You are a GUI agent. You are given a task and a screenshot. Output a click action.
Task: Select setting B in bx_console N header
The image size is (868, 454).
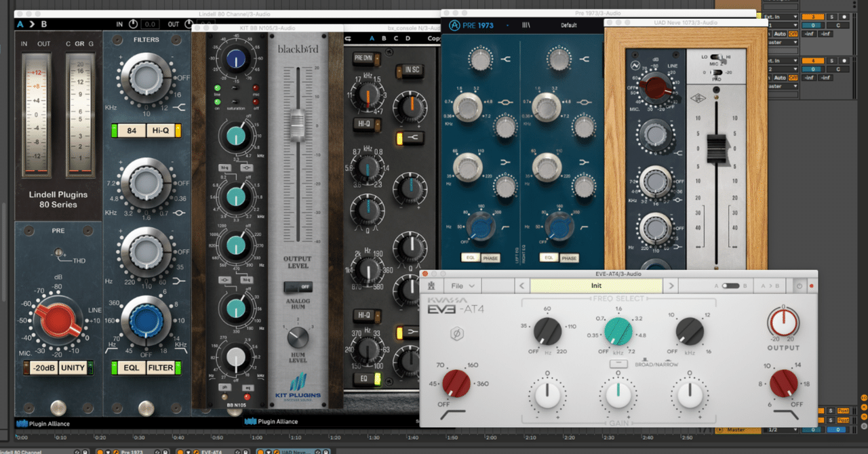pos(384,39)
